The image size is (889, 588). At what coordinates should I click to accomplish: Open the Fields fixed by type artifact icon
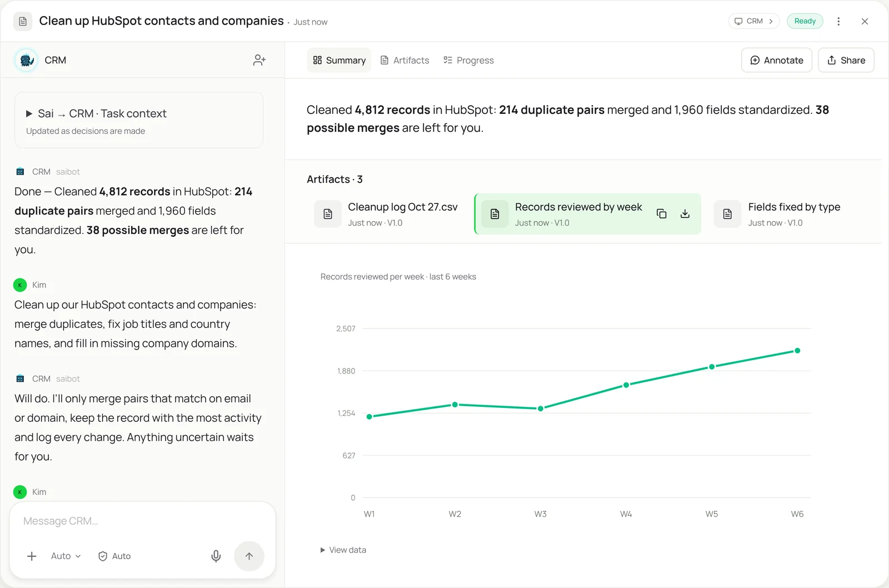[x=727, y=214]
